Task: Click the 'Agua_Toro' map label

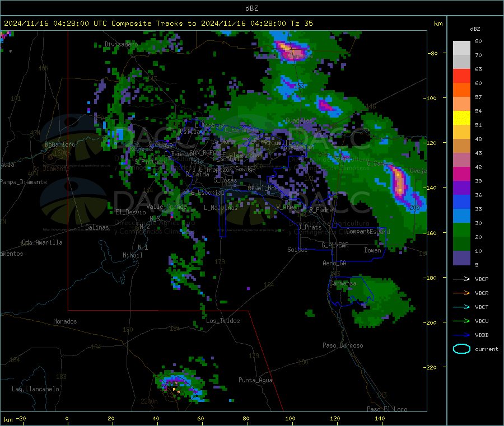Action: [x=60, y=144]
